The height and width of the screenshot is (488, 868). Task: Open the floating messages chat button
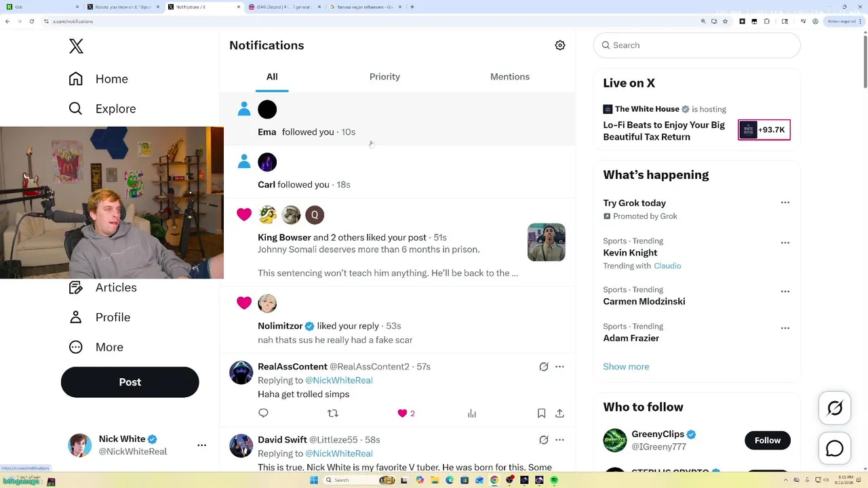click(835, 449)
